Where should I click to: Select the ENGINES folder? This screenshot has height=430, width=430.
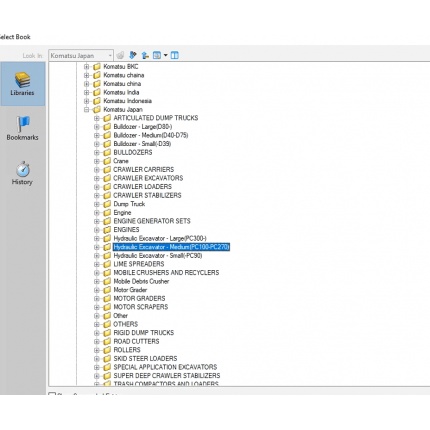coord(126,230)
